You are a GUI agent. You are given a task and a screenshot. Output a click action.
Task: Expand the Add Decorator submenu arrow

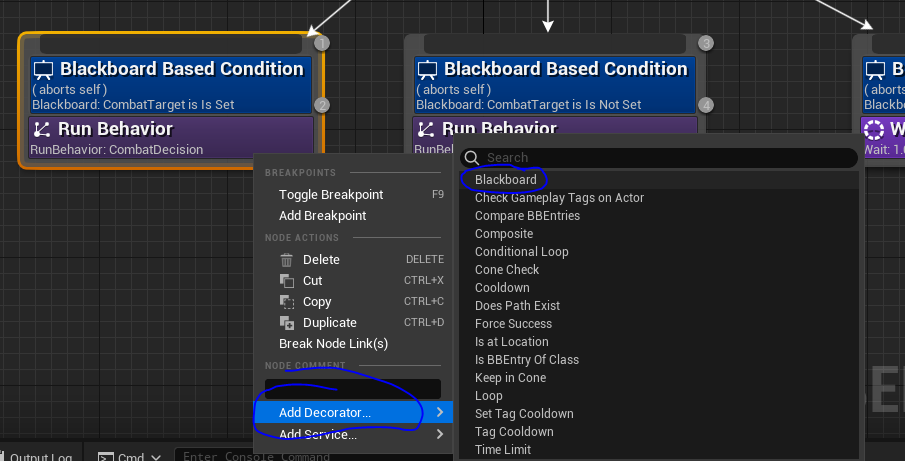[440, 413]
